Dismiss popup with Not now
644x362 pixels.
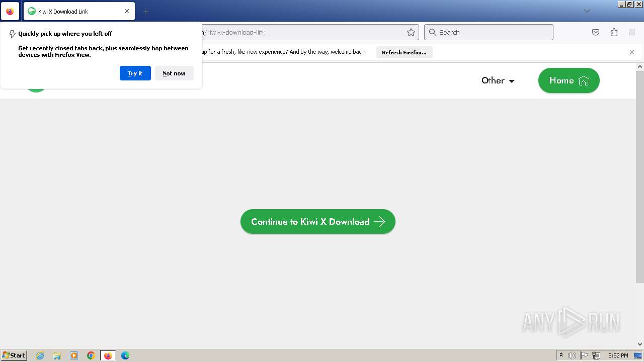point(174,73)
